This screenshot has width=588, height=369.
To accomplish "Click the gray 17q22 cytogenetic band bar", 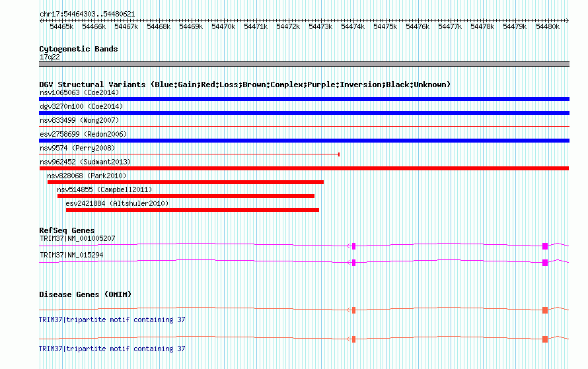I will 304,64.
